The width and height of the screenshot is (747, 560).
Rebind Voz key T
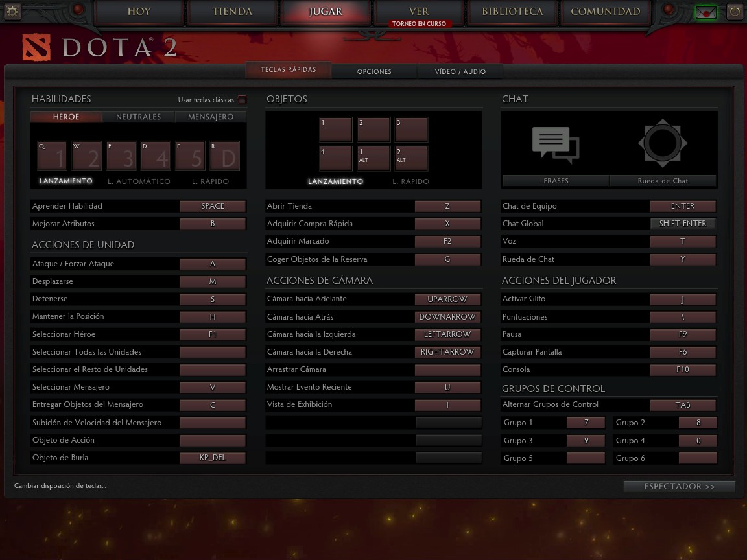pos(683,241)
